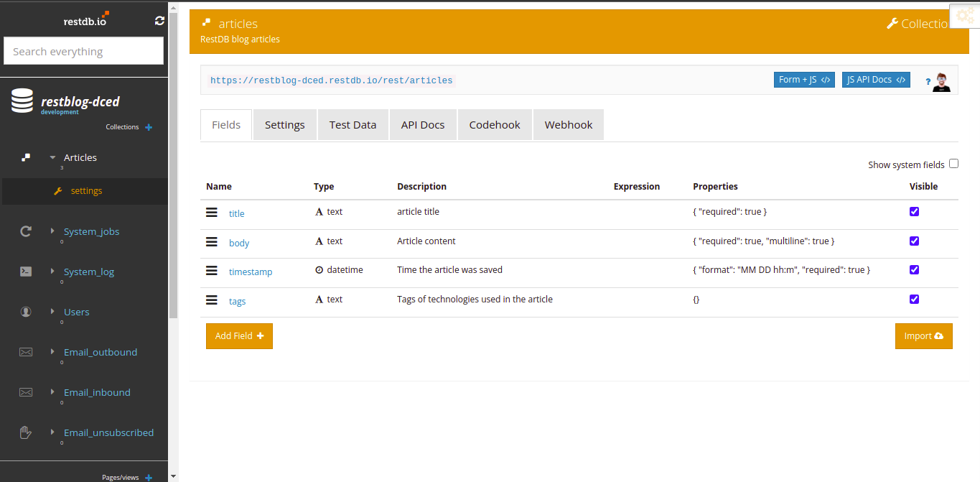This screenshot has height=482, width=980.
Task: Open the timestamp field link
Action: click(251, 272)
